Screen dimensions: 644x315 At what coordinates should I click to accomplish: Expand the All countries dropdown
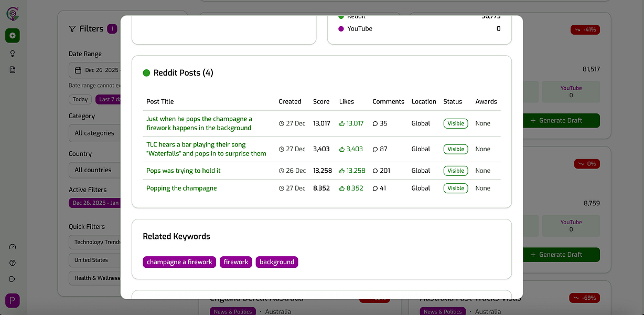pos(95,170)
